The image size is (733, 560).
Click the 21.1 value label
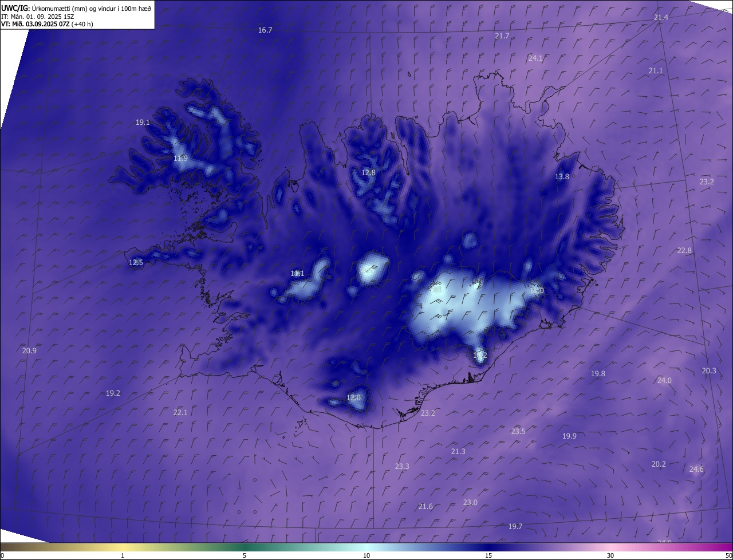656,71
